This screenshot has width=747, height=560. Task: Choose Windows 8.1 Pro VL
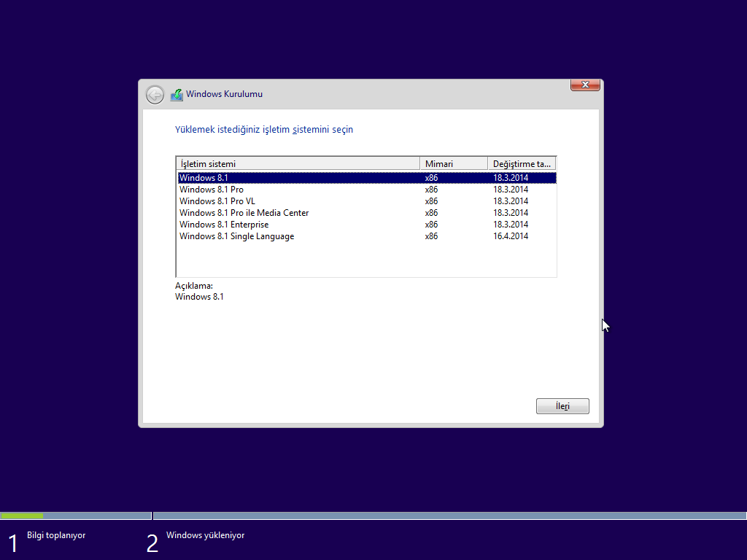(x=217, y=201)
